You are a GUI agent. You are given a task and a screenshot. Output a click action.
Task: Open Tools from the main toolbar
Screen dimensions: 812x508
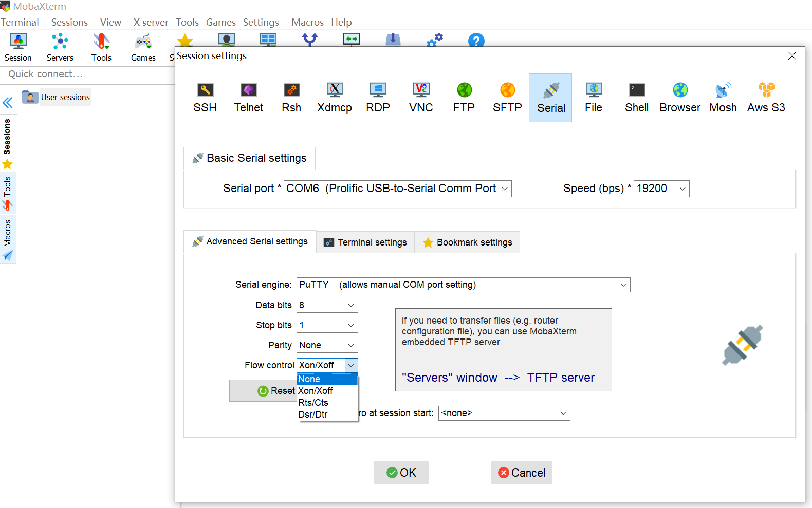coord(101,47)
